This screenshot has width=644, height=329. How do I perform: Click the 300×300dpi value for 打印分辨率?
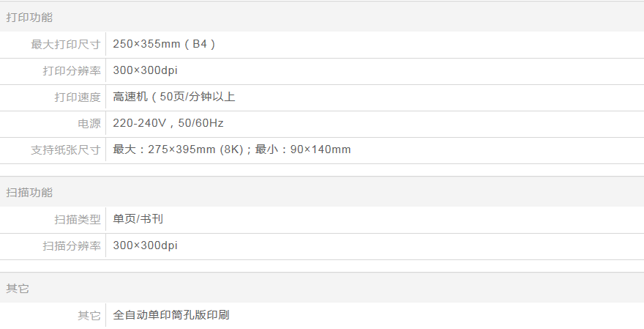pyautogui.click(x=145, y=70)
